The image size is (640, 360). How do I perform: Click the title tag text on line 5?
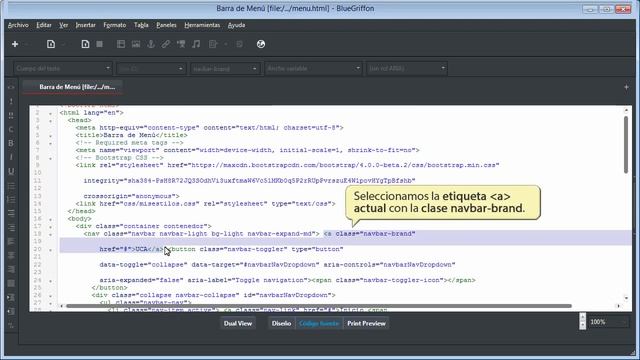131,135
